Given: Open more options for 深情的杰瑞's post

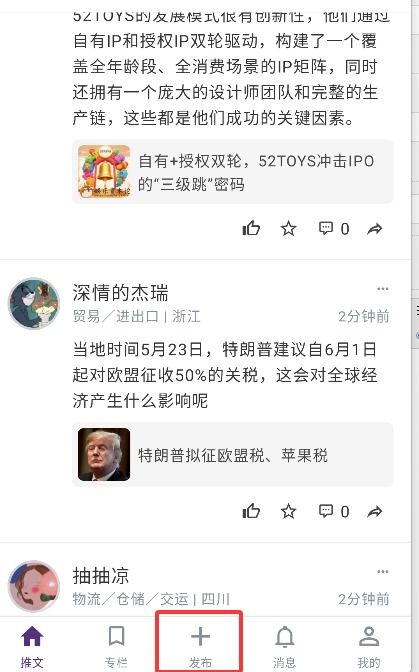Looking at the screenshot, I should pos(383,289).
